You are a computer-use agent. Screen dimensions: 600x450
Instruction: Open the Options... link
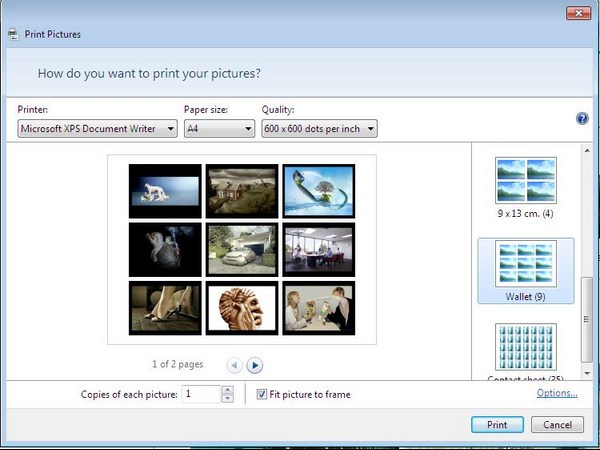pyautogui.click(x=557, y=393)
